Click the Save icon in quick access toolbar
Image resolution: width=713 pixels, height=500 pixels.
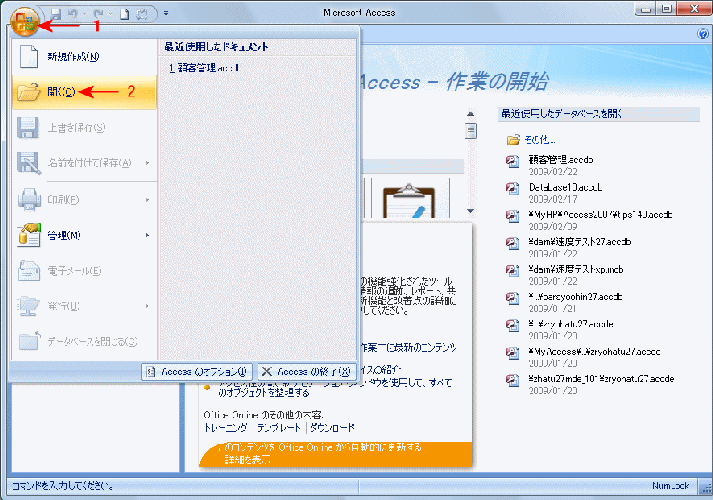pyautogui.click(x=55, y=14)
